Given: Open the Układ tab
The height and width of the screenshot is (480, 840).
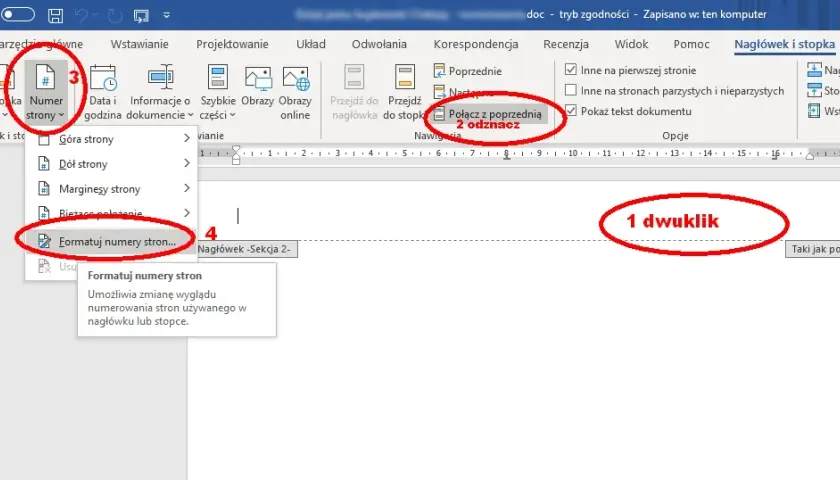Looking at the screenshot, I should [311, 44].
